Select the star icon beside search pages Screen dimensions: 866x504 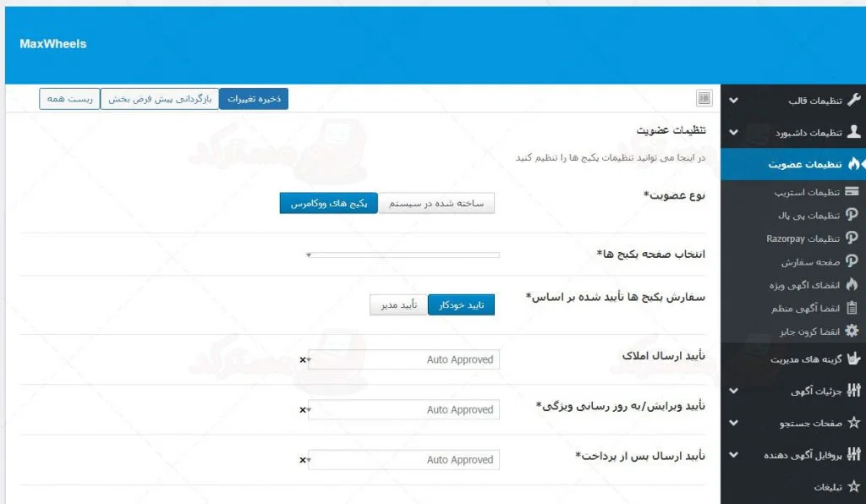click(854, 423)
